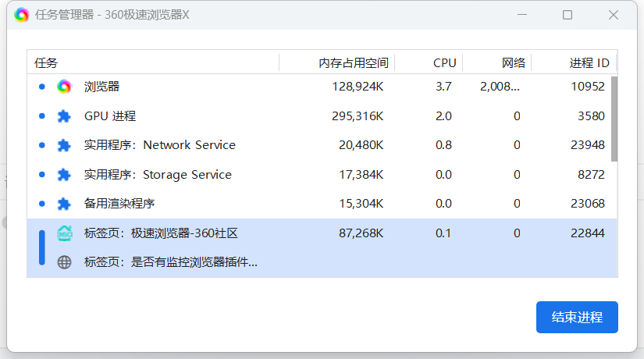Click the Network Service puzzle icon

(64, 145)
